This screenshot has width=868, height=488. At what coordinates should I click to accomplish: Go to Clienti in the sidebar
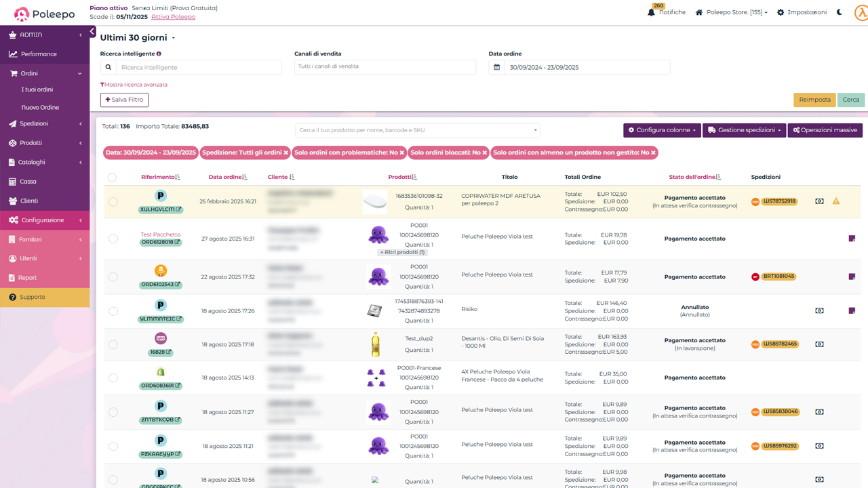pyautogui.click(x=45, y=201)
